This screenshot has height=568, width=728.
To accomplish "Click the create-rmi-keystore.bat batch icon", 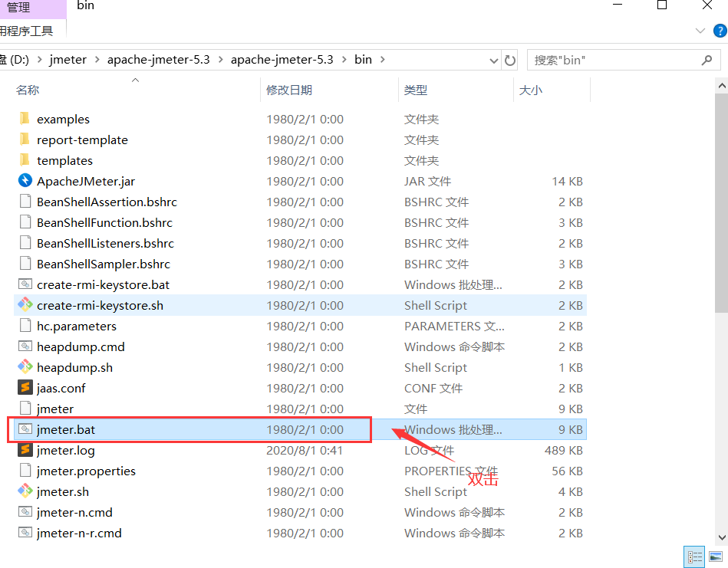I will point(25,284).
